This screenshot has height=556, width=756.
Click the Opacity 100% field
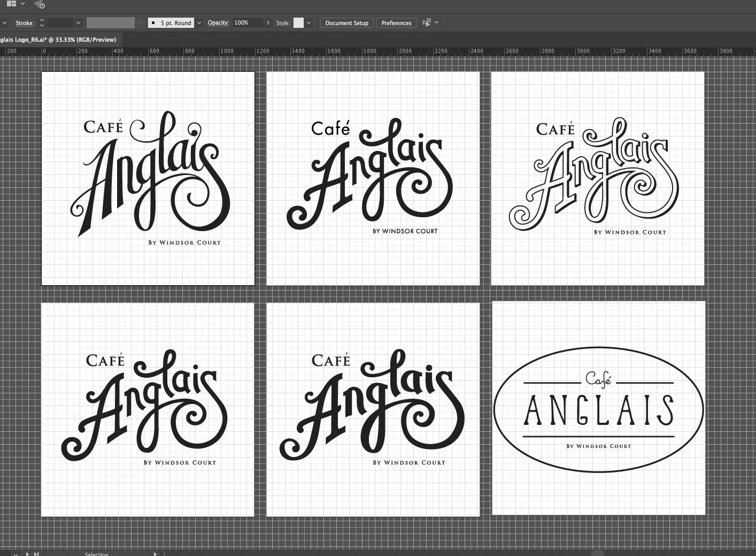pyautogui.click(x=248, y=23)
